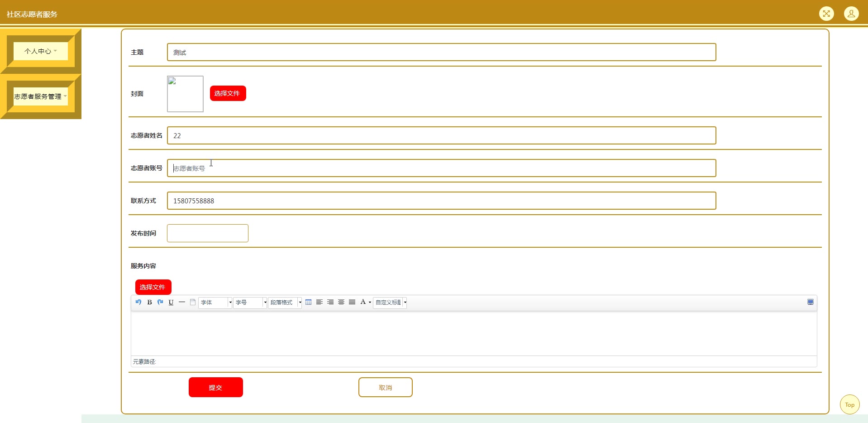Click the 社区志愿者服务 title in the header
This screenshot has height=423, width=868.
click(x=32, y=14)
